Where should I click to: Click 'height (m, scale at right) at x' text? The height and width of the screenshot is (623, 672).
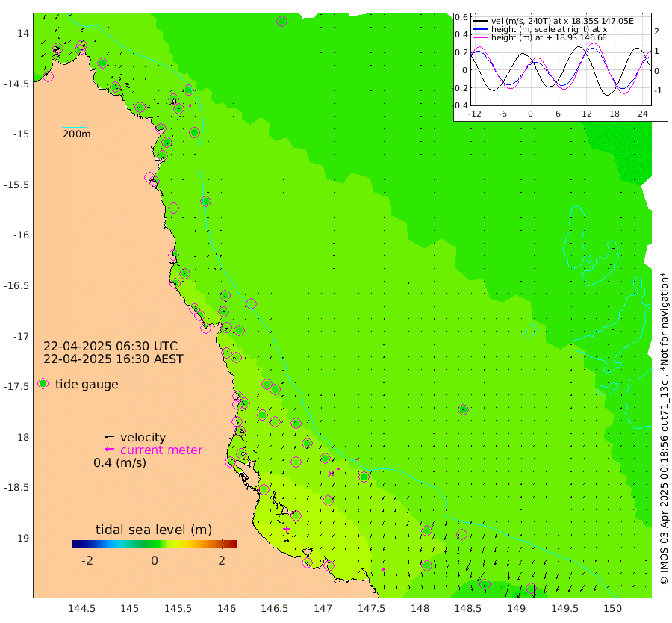(x=549, y=29)
